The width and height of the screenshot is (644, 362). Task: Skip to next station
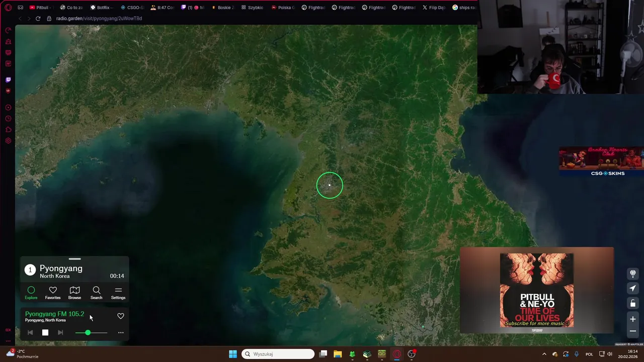click(x=60, y=332)
